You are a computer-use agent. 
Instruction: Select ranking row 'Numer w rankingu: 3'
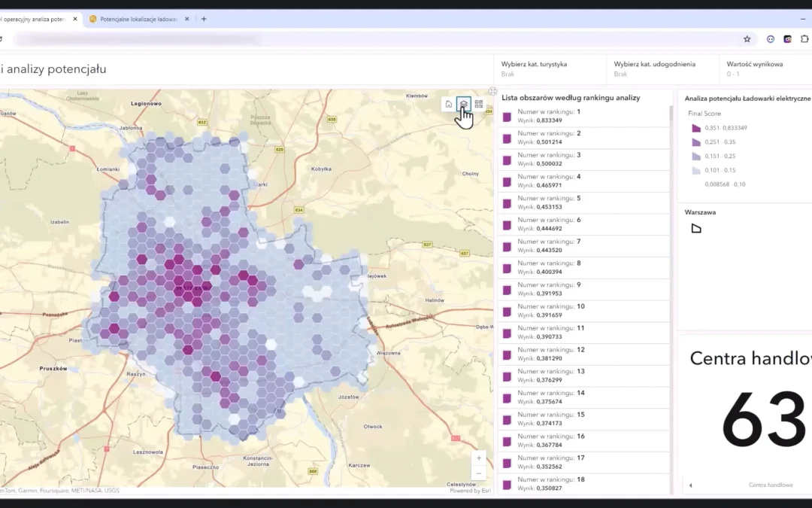(583, 160)
